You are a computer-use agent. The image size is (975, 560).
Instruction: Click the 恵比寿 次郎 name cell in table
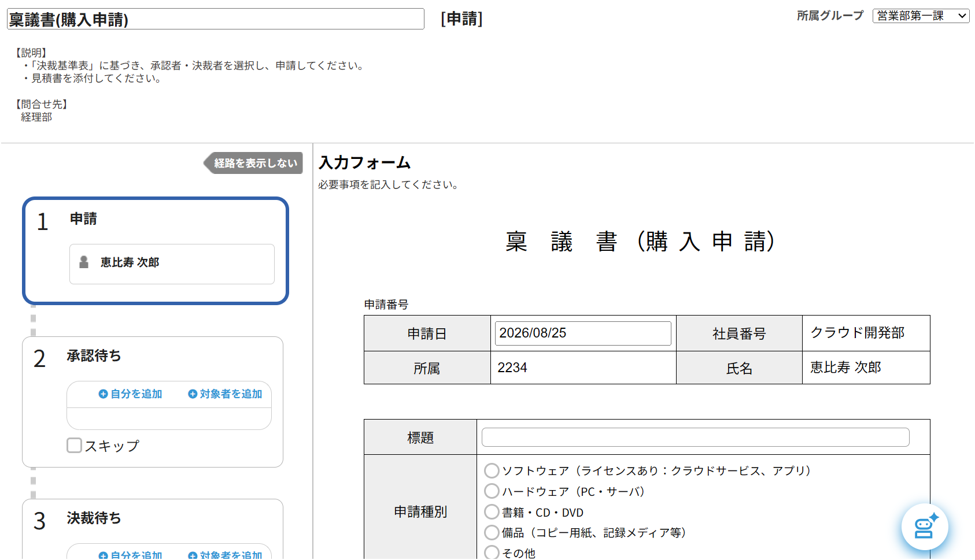pos(866,368)
